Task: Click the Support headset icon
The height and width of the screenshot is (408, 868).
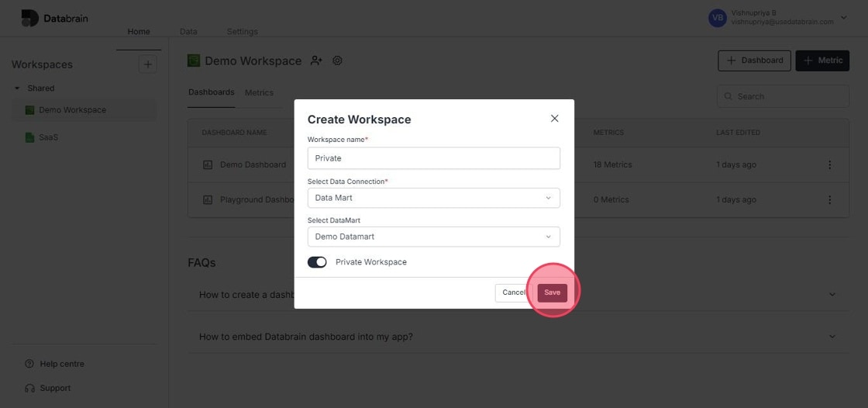Action: [30, 389]
